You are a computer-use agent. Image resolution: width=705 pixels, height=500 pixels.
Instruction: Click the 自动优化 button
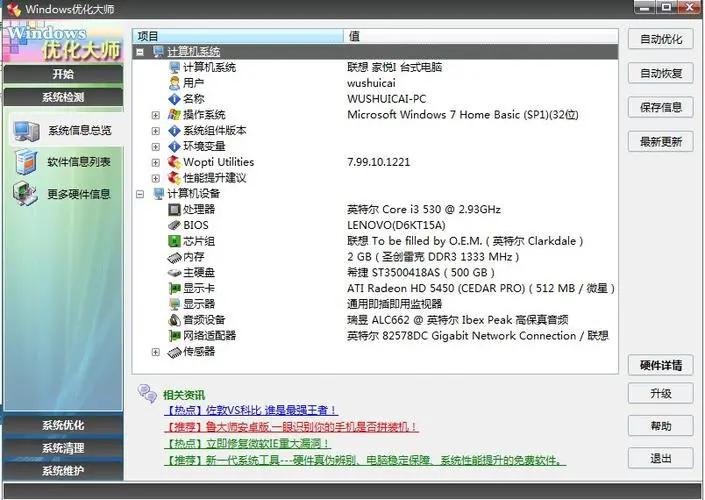coord(661,39)
